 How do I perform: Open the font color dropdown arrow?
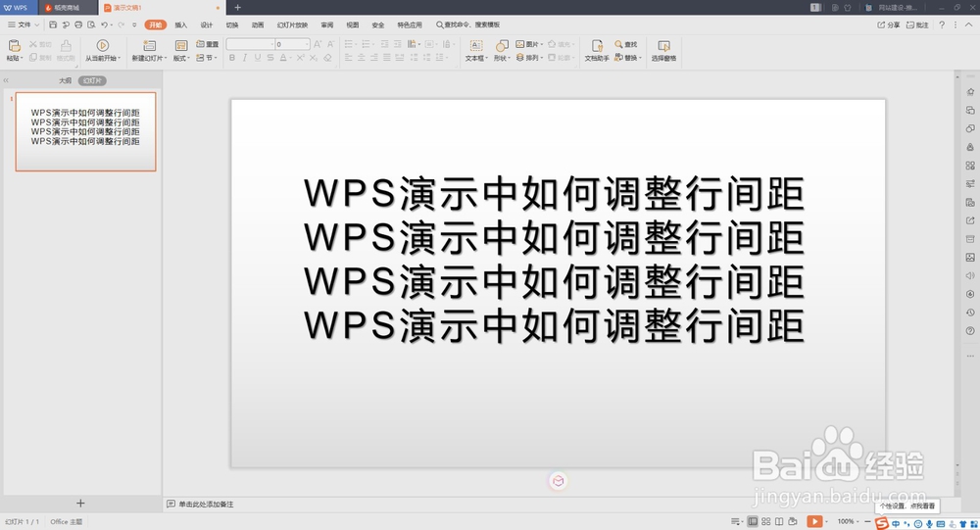tap(290, 58)
